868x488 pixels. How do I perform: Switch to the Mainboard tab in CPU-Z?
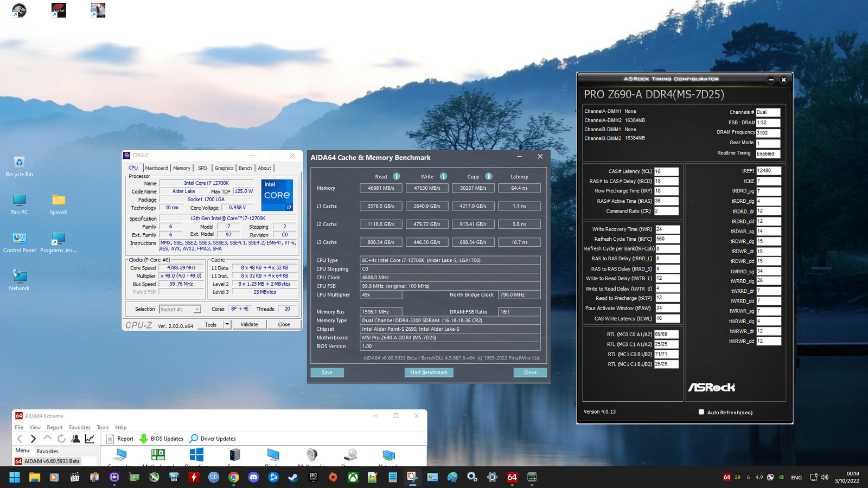156,168
